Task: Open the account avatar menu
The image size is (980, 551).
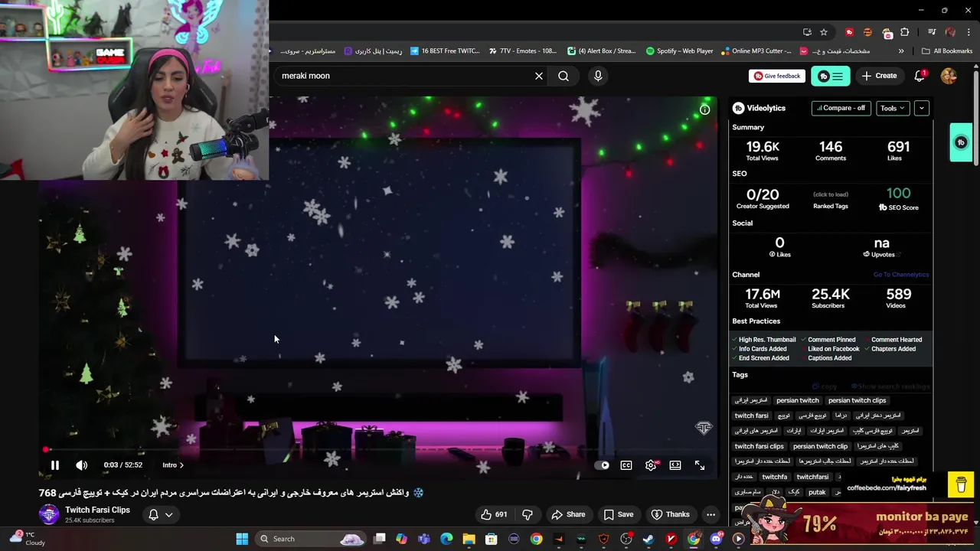Action: (x=949, y=76)
